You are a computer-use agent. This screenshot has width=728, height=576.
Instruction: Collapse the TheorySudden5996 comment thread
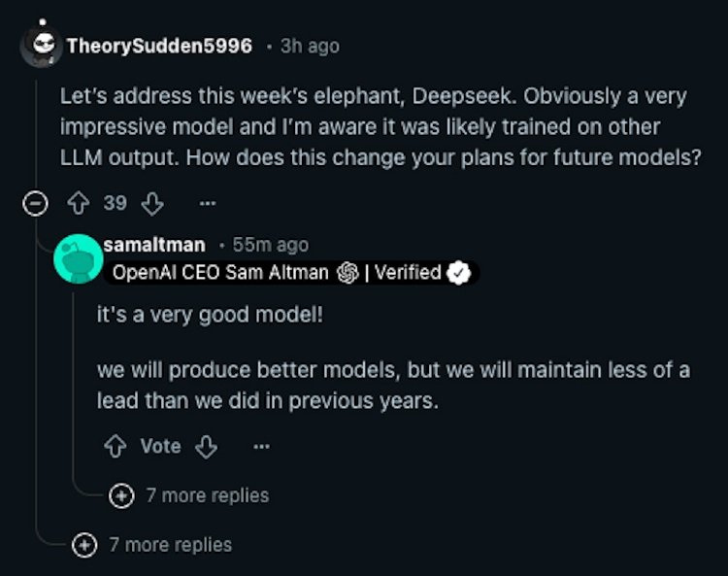point(35,203)
